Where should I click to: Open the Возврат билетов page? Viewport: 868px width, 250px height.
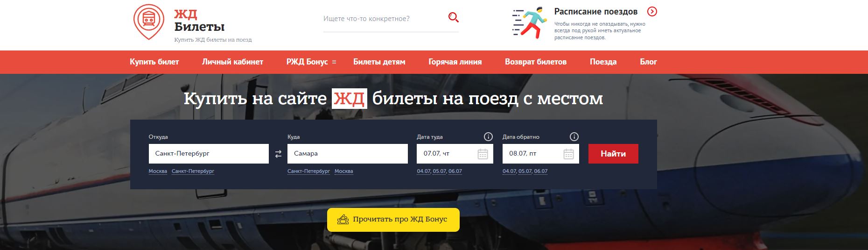pos(536,62)
